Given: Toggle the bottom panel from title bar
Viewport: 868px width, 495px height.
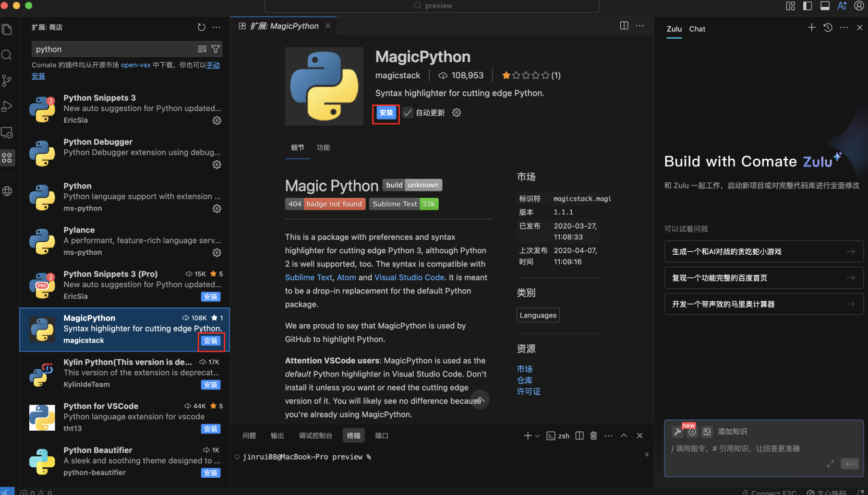Looking at the screenshot, I should [825, 6].
